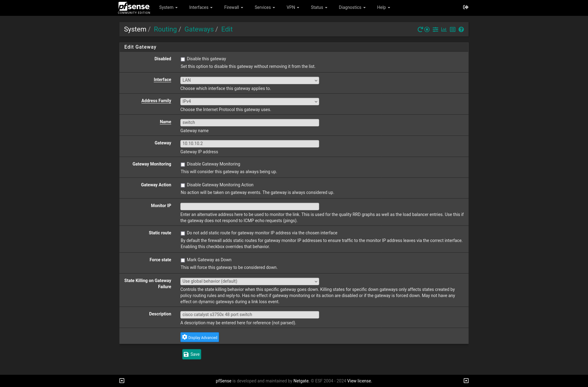Open the State Killing on Gateway Failure dropdown
588x387 pixels.
(x=250, y=281)
